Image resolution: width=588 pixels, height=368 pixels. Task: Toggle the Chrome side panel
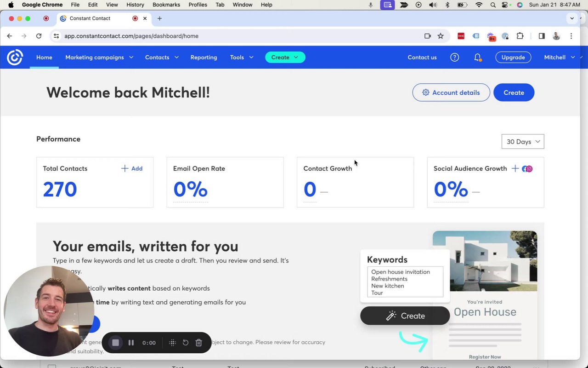(x=542, y=36)
